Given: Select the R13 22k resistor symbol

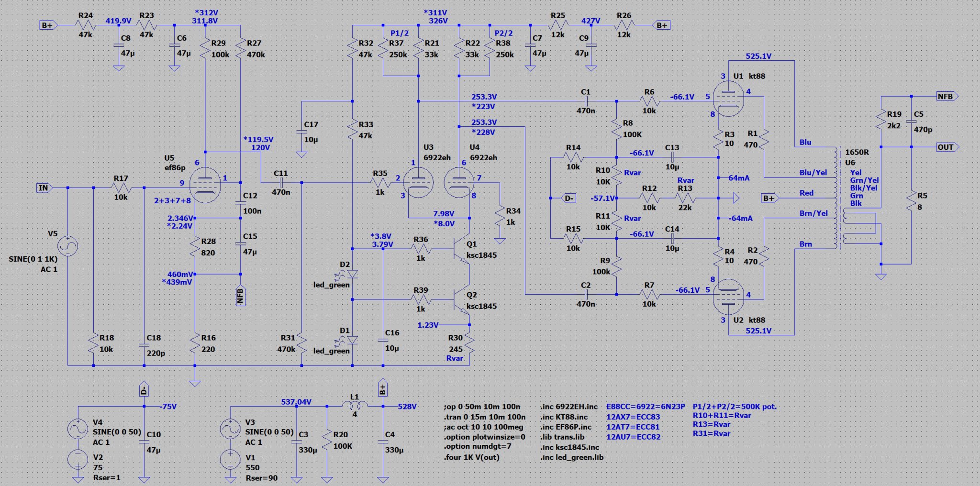Looking at the screenshot, I should click(x=685, y=198).
